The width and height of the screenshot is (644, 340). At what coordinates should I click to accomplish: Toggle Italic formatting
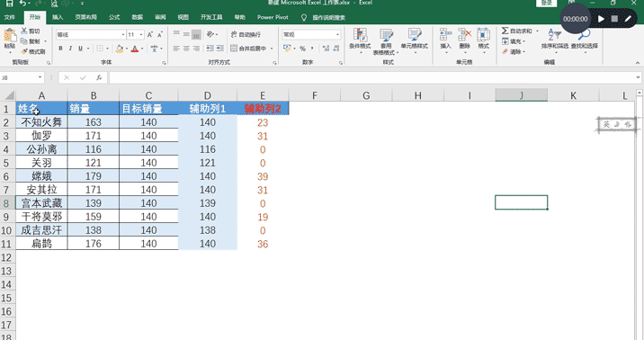pyautogui.click(x=70, y=49)
